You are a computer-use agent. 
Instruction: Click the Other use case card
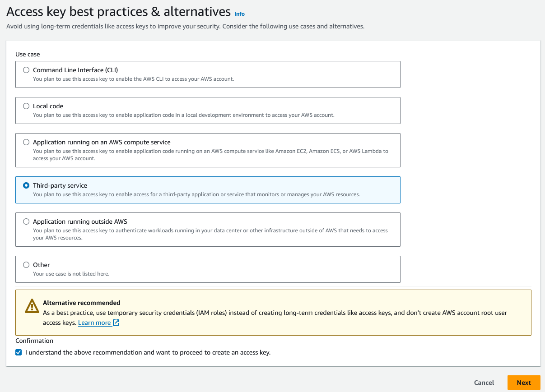(208, 269)
